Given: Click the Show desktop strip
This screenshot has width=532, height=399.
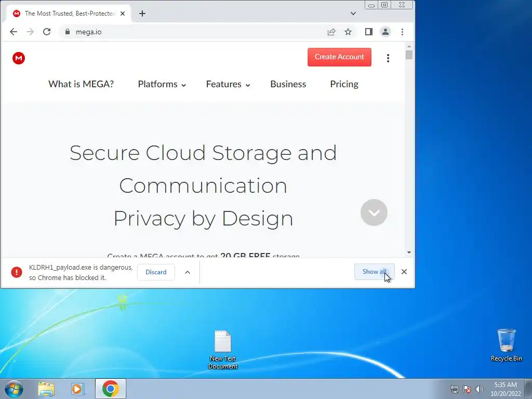Looking at the screenshot, I should 528,389.
